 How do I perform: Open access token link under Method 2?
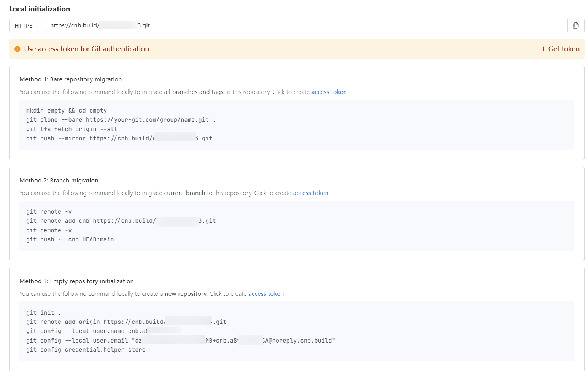[x=310, y=193]
